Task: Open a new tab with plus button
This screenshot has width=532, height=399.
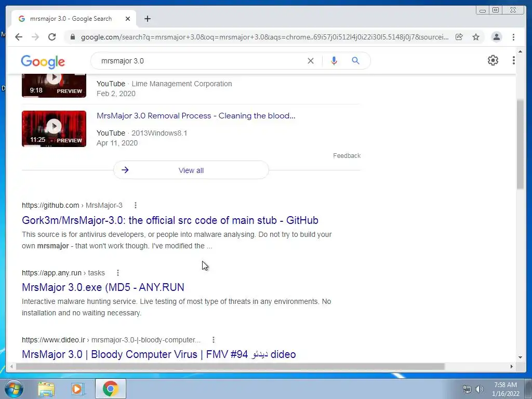Action: pos(147,19)
